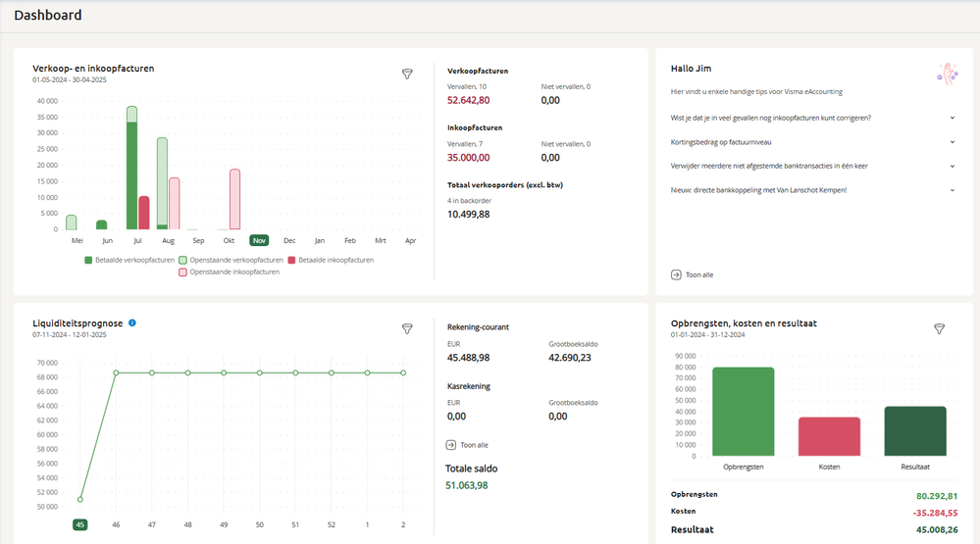This screenshot has height=544, width=980.
Task: Click 'Vervallen, 10' label under Verkoopfacturen
Action: pyautogui.click(x=466, y=87)
